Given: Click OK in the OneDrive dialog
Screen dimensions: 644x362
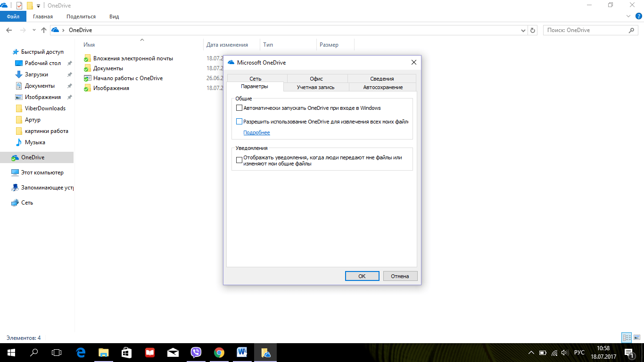Looking at the screenshot, I should pyautogui.click(x=362, y=276).
